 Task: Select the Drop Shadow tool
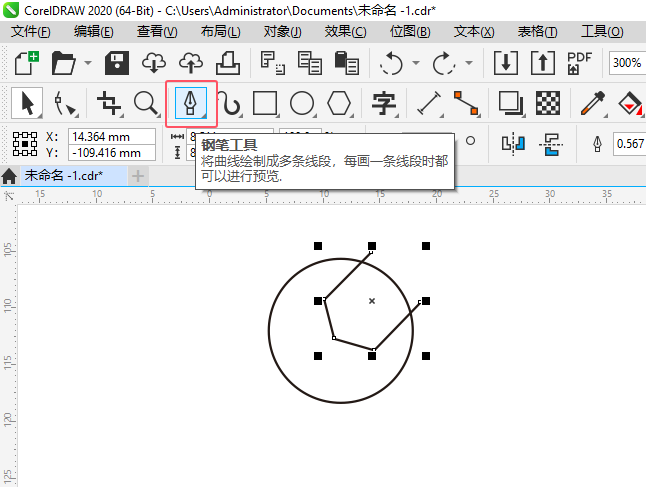510,103
